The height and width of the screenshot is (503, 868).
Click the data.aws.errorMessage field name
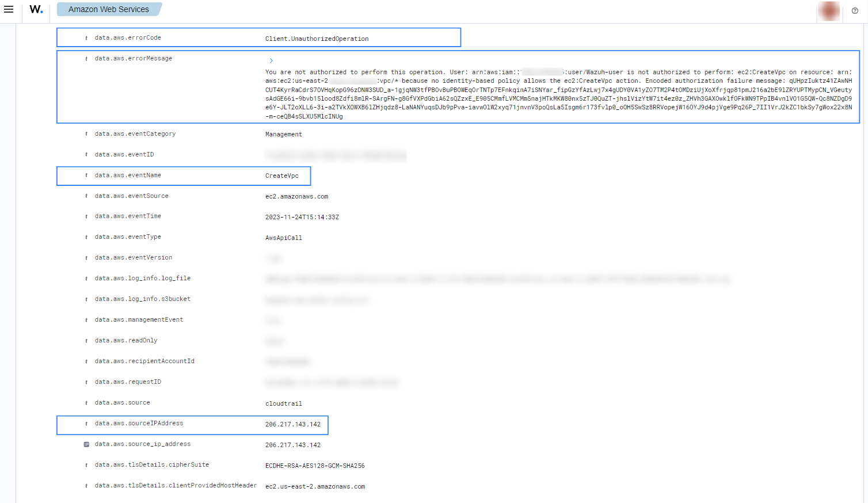coord(134,59)
